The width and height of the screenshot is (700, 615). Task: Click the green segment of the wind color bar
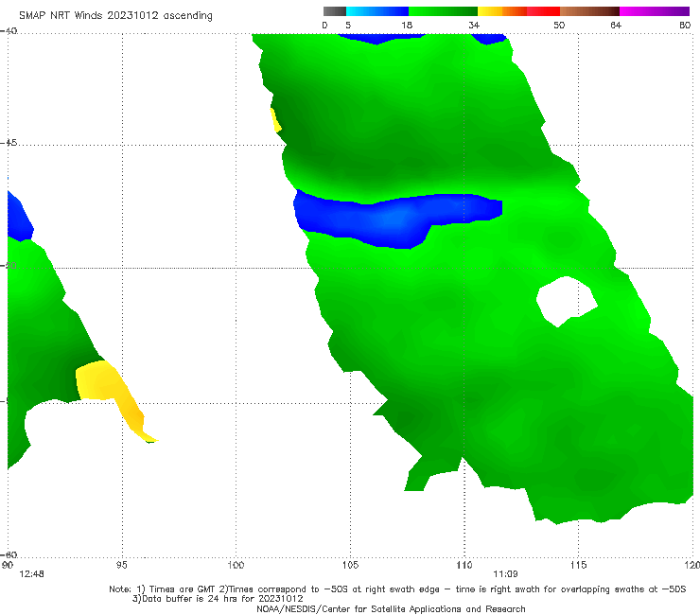443,11
